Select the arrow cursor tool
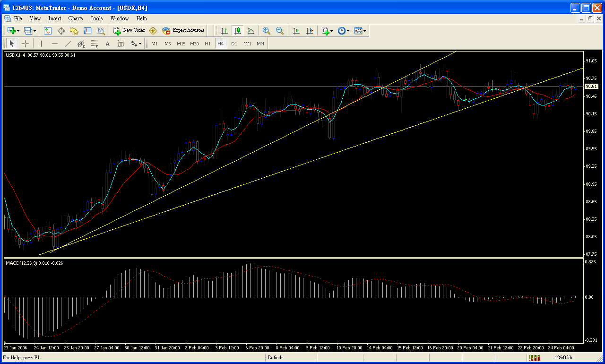605x364 pixels. click(12, 43)
